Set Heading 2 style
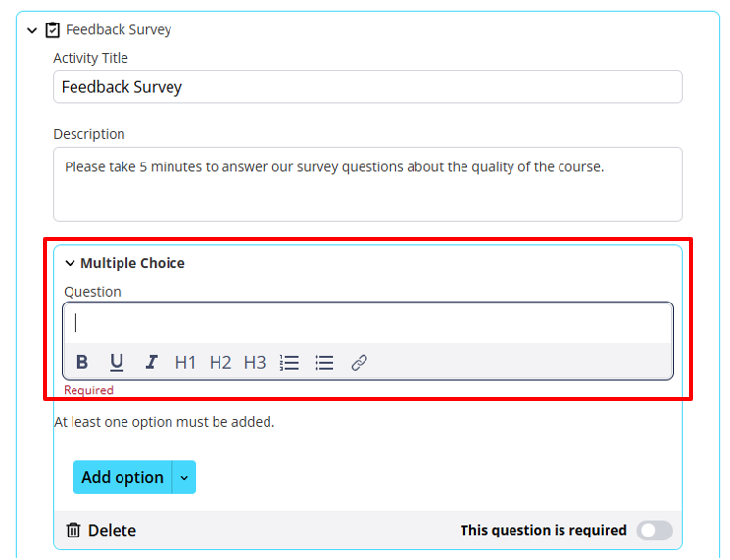 coord(220,362)
